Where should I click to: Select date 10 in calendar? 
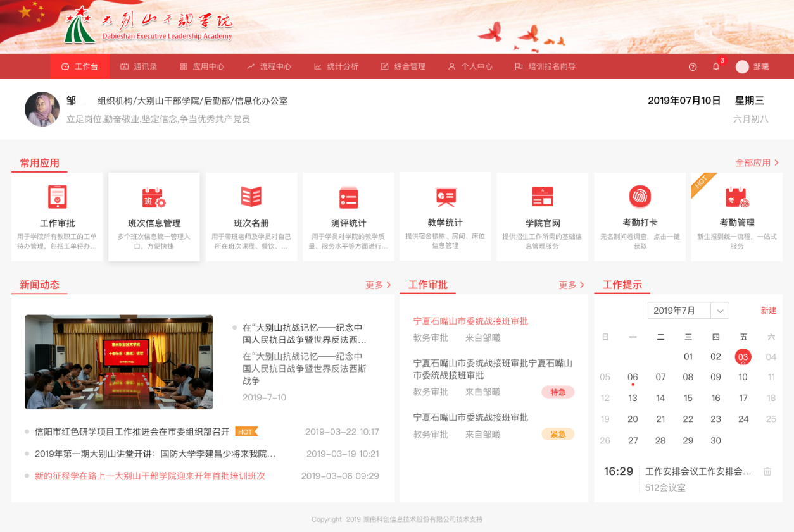pyautogui.click(x=743, y=378)
